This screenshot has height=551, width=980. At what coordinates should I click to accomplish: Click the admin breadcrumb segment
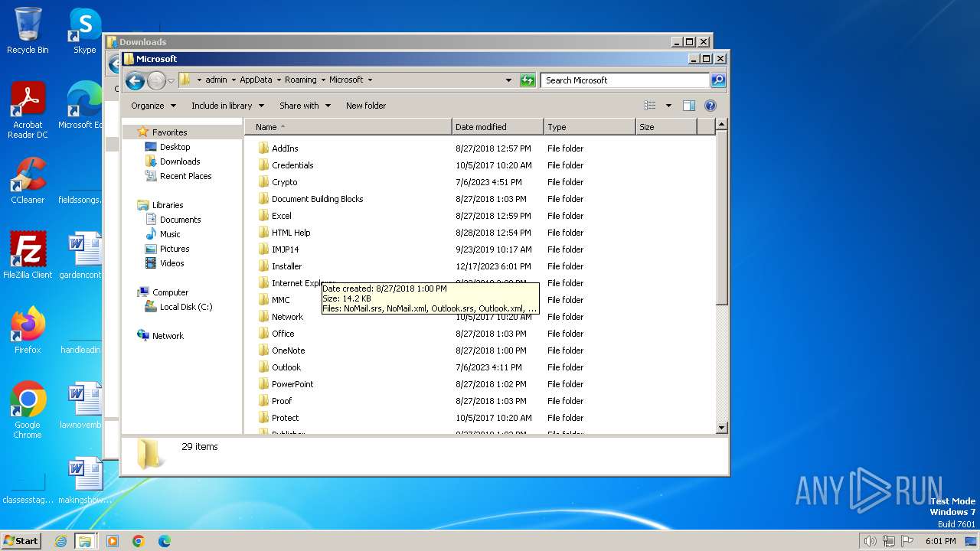(x=216, y=80)
